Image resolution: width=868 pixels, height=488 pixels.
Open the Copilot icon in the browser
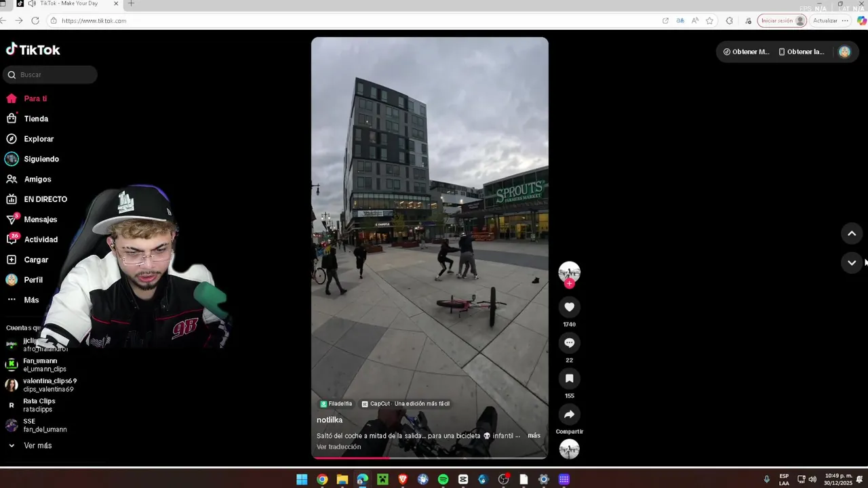coord(862,21)
